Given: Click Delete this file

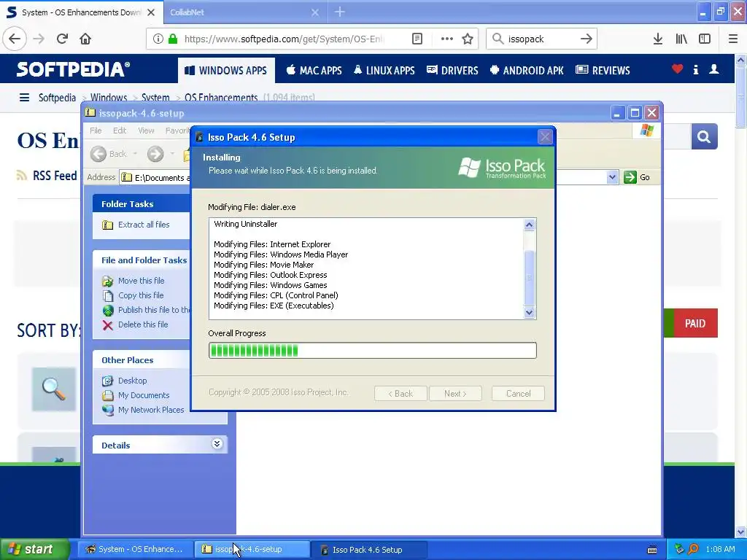Looking at the screenshot, I should point(143,324).
